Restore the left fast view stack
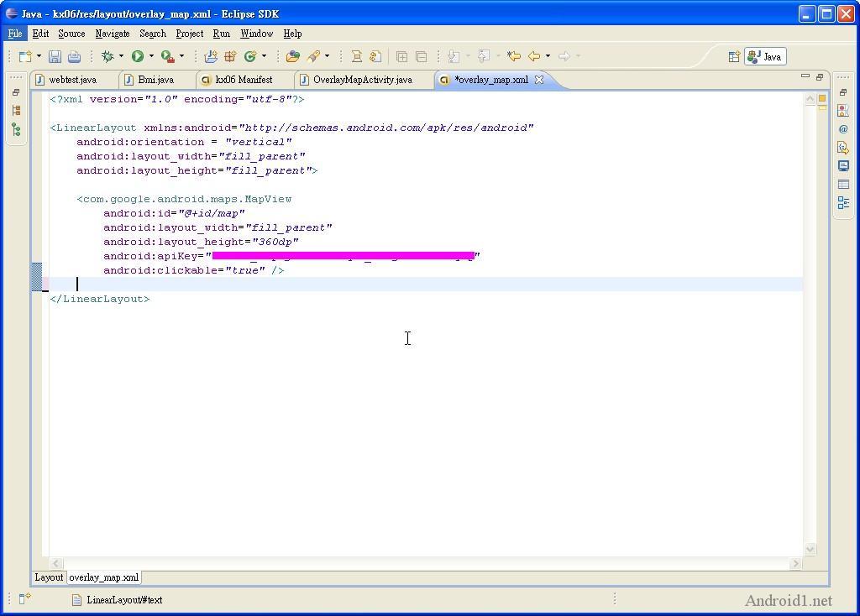Image resolution: width=860 pixels, height=616 pixels. [16, 92]
